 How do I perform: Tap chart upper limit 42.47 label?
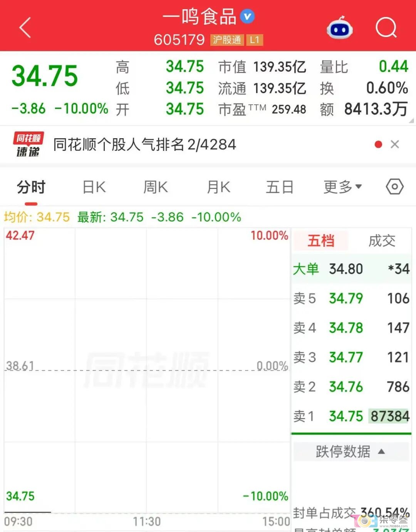pos(20,235)
